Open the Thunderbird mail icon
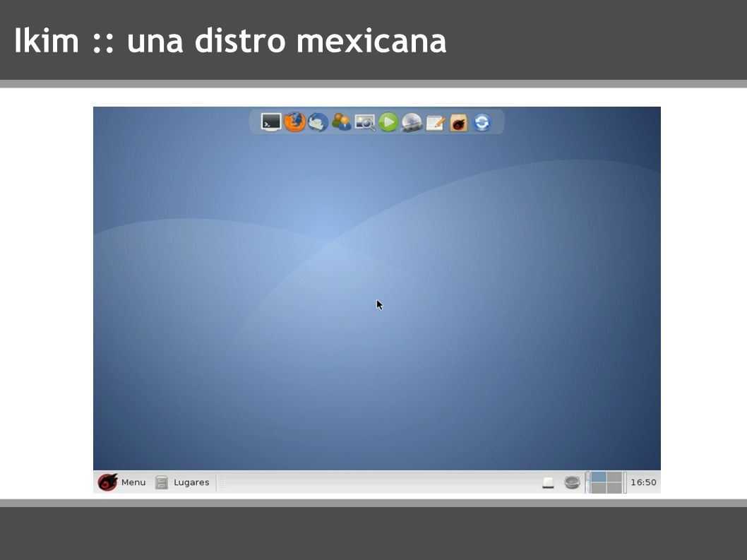 point(318,122)
